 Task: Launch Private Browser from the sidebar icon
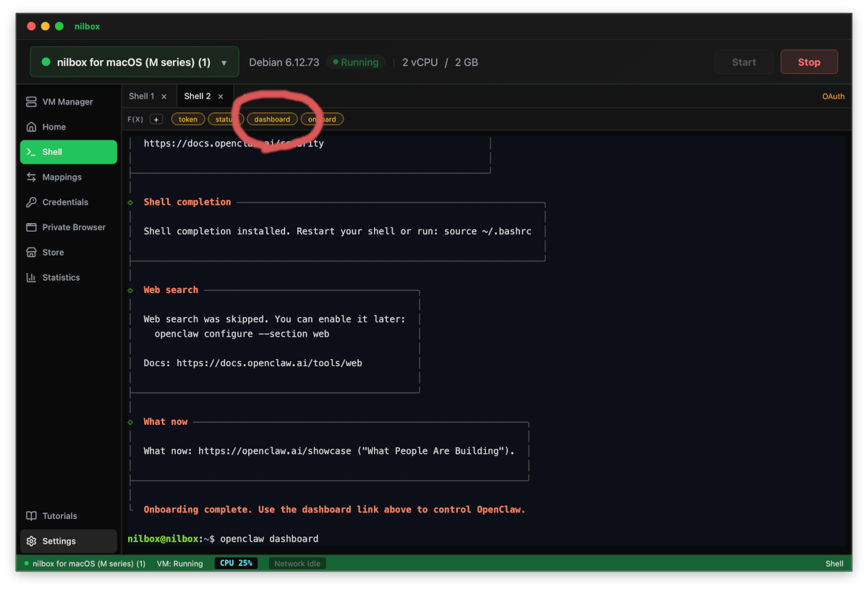[31, 227]
